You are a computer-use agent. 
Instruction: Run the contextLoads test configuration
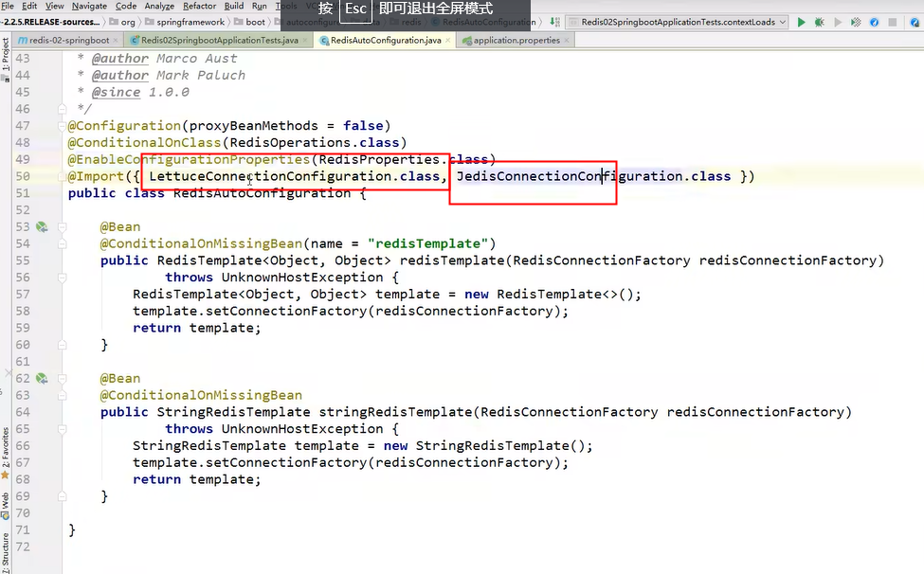coord(801,23)
